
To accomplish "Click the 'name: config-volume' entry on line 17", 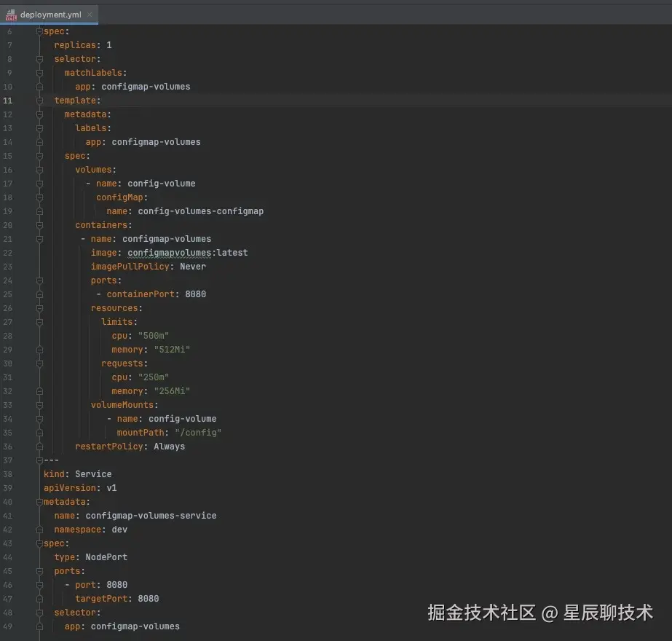I will coord(146,184).
